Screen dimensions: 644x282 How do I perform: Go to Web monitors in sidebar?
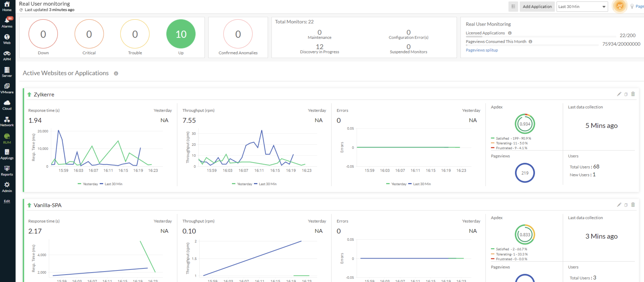click(x=7, y=39)
